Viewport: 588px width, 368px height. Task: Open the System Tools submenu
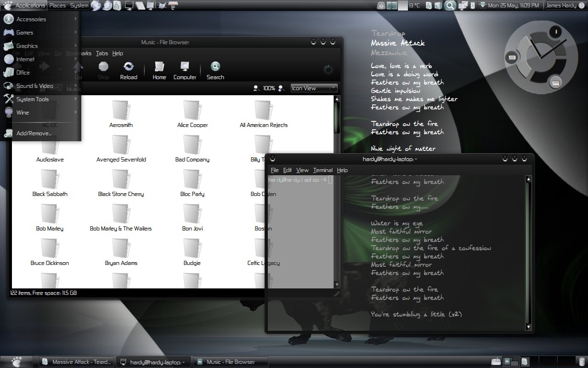pos(41,99)
